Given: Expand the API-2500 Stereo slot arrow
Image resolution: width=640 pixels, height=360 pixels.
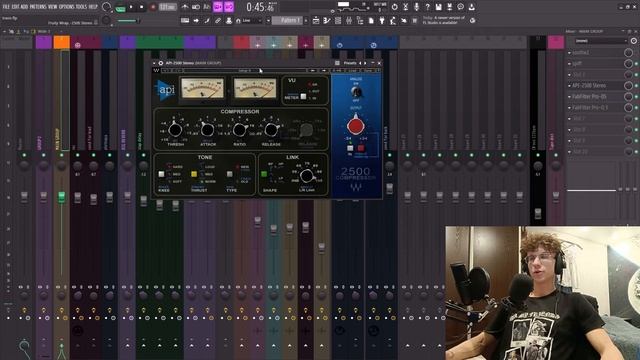Looking at the screenshot, I should 569,86.
